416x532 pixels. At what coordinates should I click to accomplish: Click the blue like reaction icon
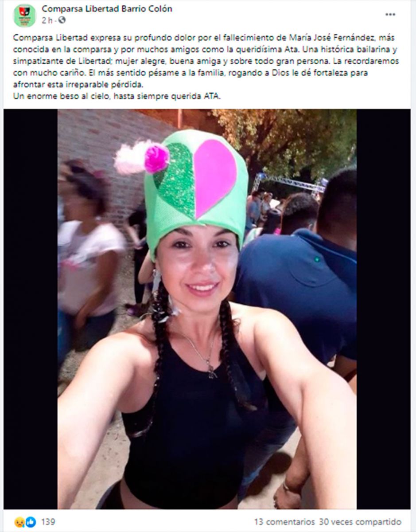30,522
